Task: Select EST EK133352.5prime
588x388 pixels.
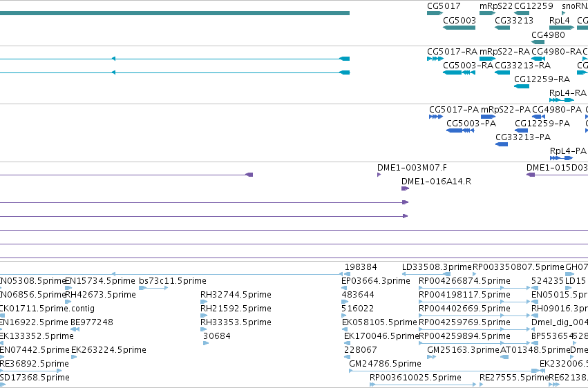Action: click(x=37, y=336)
